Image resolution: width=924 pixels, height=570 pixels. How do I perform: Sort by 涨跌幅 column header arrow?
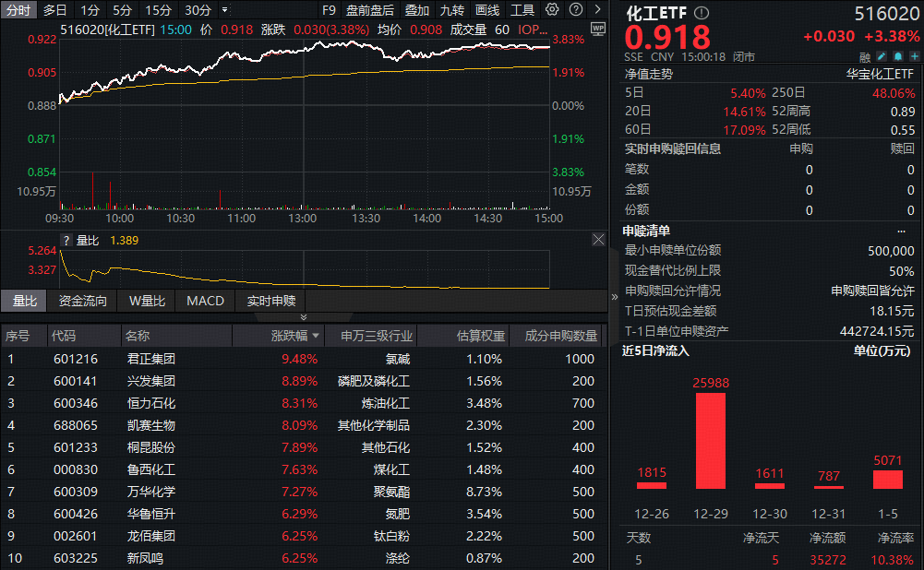coord(317,336)
